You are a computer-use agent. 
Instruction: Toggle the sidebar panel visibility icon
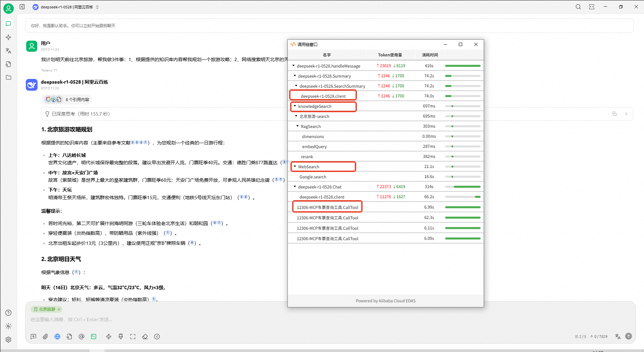22,7
